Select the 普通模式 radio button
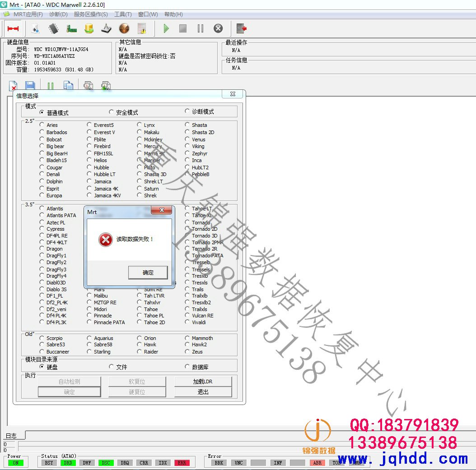476x470 pixels. point(42,112)
